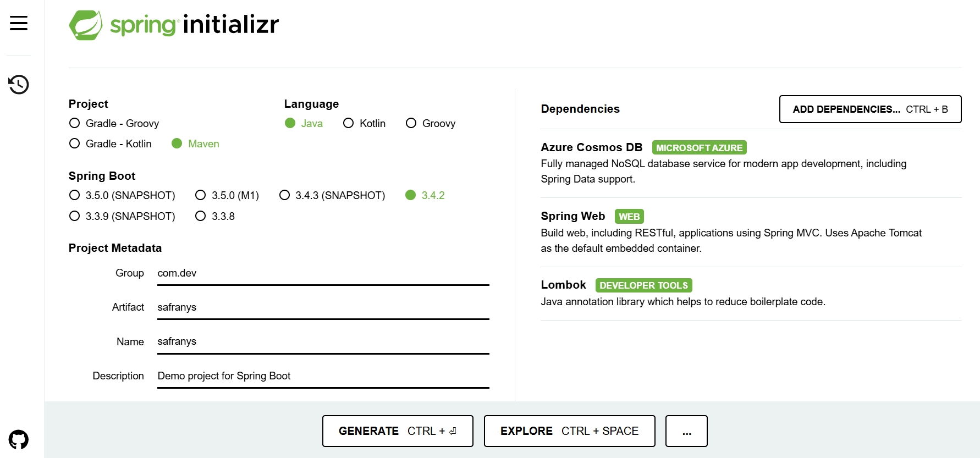Select Maven project type

pyautogui.click(x=195, y=144)
